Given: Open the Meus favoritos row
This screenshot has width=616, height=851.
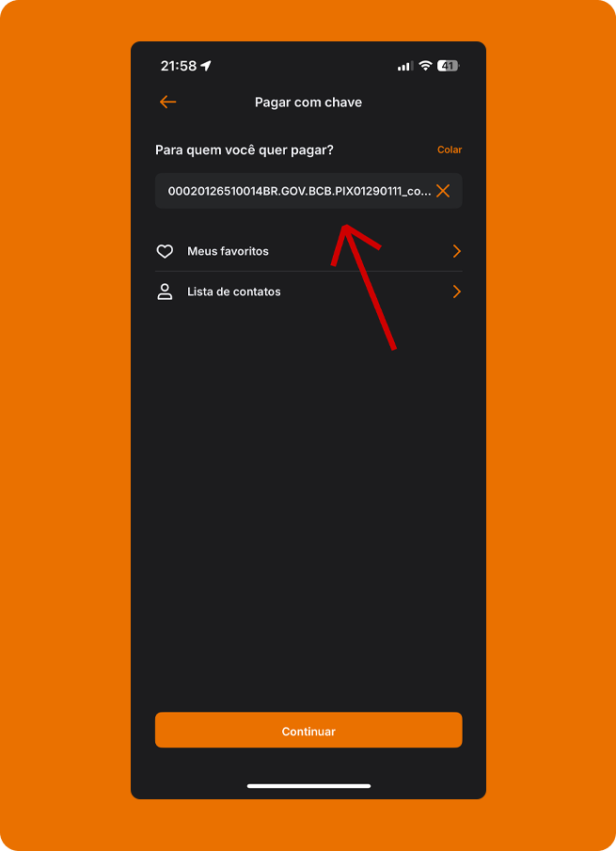Looking at the screenshot, I should click(x=308, y=251).
